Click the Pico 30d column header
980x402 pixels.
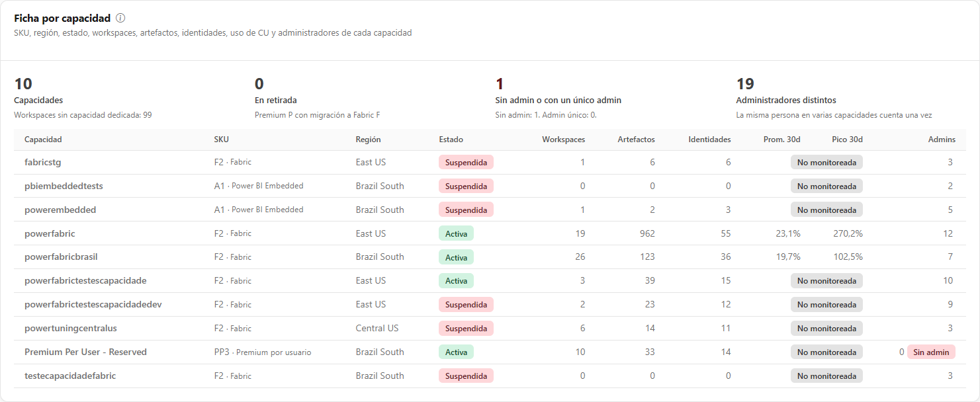point(847,140)
